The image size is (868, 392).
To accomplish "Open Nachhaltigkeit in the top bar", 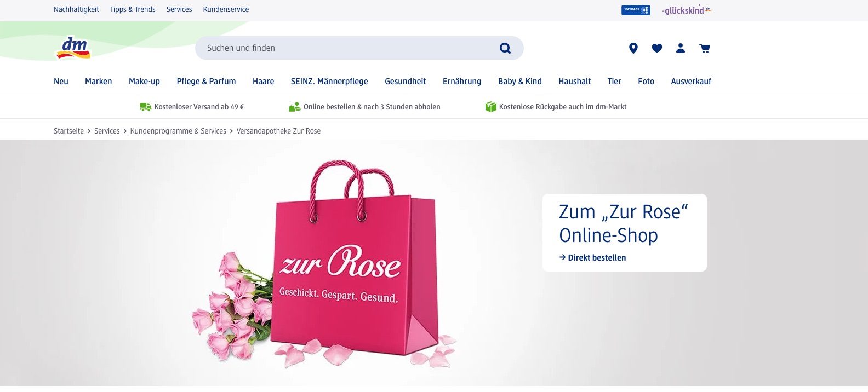I will pyautogui.click(x=76, y=9).
